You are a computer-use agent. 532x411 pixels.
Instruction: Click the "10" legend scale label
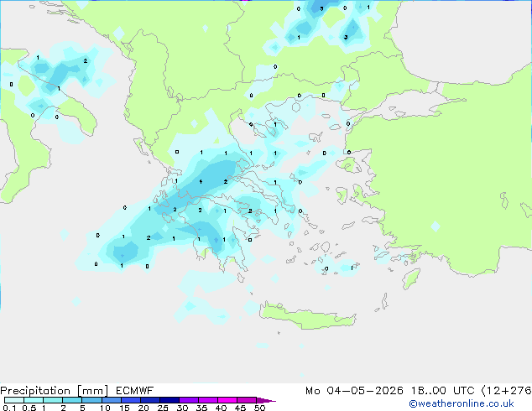[105, 408]
